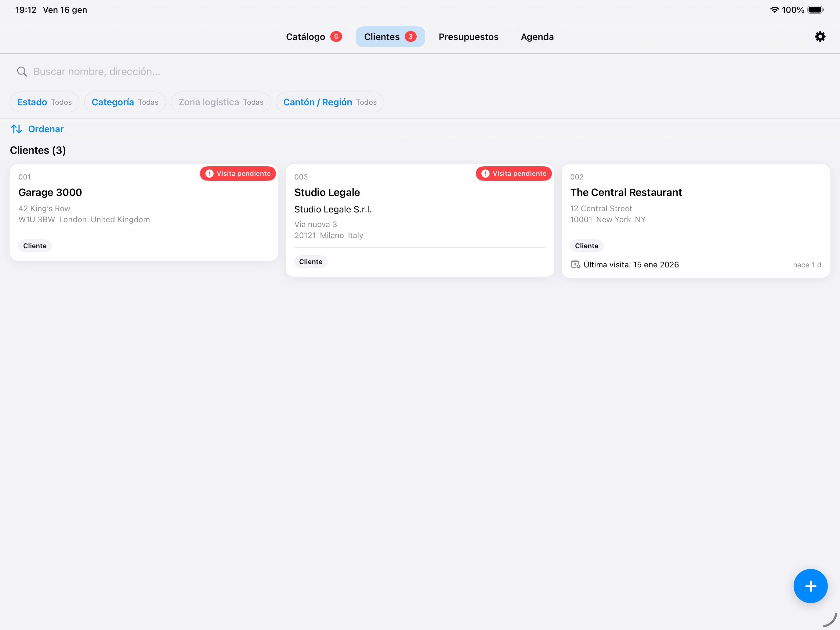
Task: Go to the Agenda tab
Action: (537, 37)
